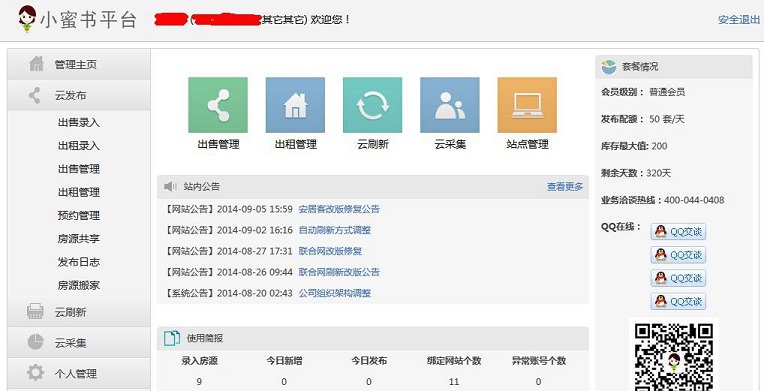Click the fourth QQ交谈 button
Screen dimensions: 764x391
(678, 301)
